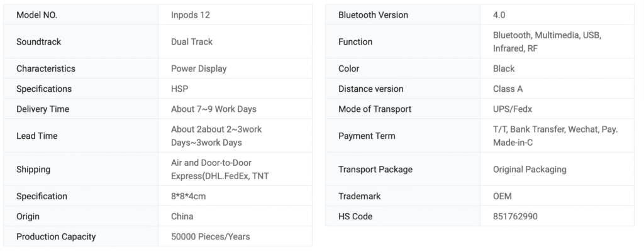Select the '4.0' Bluetooth version value
The height and width of the screenshot is (252, 644).
[x=501, y=15]
